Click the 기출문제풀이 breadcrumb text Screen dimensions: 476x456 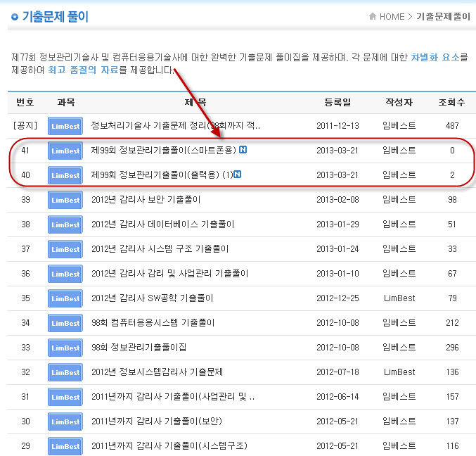click(x=443, y=16)
